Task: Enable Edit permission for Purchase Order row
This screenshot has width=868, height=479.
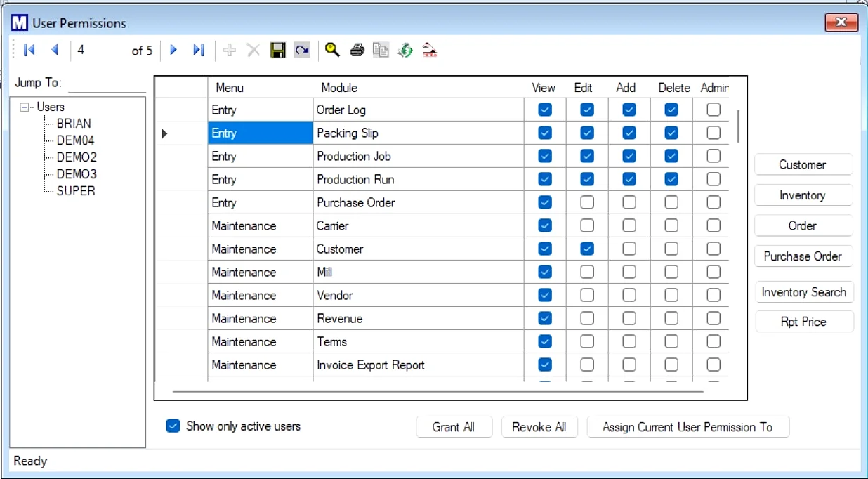Action: point(586,202)
